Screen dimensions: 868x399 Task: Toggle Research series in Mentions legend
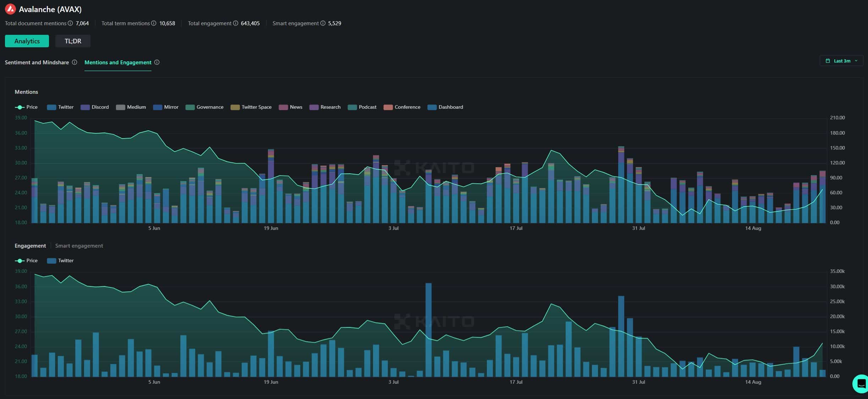[325, 107]
